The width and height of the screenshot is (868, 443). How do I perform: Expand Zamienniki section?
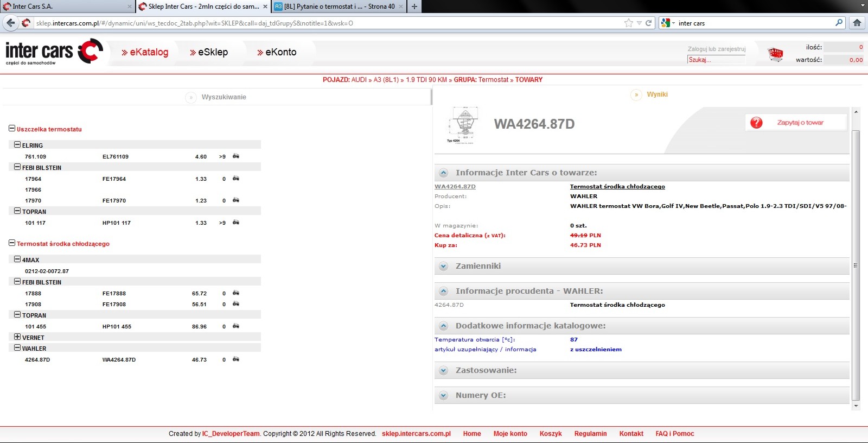click(x=444, y=267)
